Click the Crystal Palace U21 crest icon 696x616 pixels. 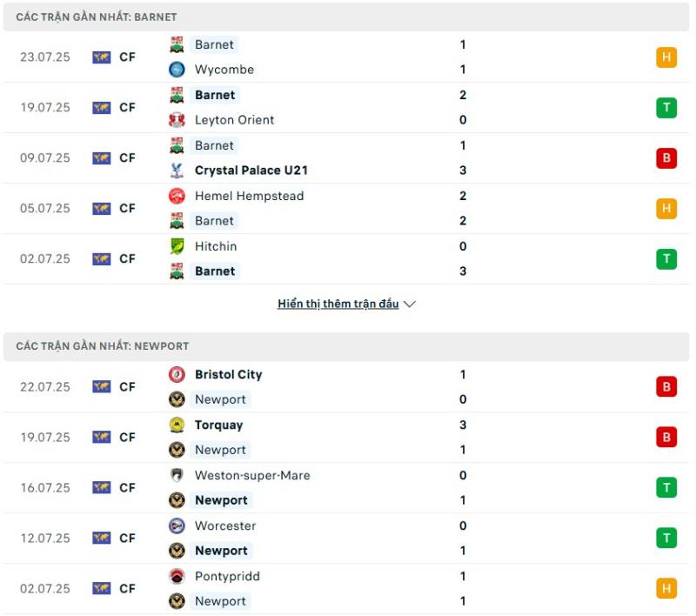(x=177, y=171)
